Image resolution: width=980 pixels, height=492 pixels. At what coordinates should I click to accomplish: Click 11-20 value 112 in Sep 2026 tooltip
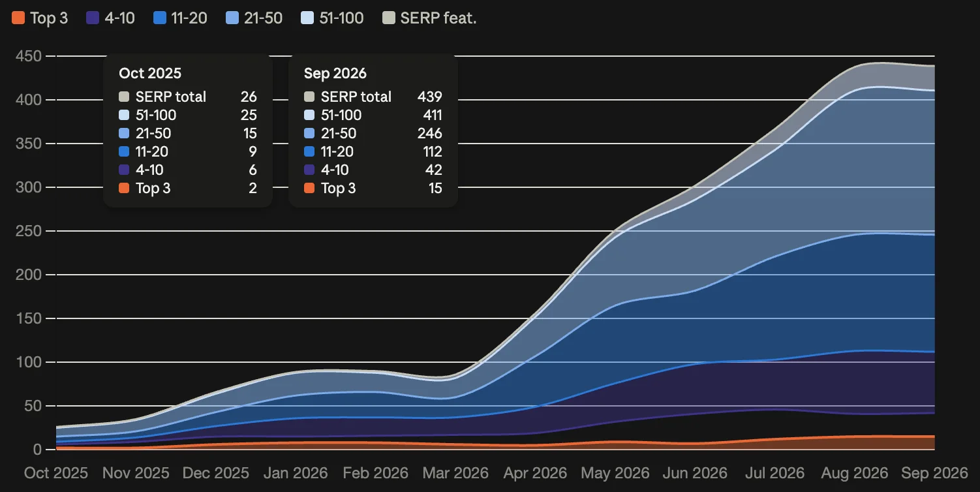point(431,151)
